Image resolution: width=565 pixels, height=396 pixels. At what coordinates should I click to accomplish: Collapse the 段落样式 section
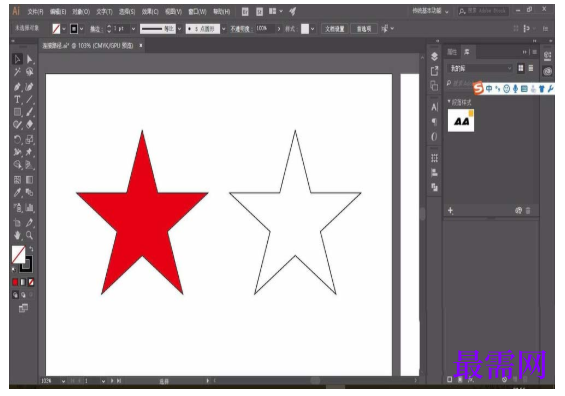pos(449,102)
